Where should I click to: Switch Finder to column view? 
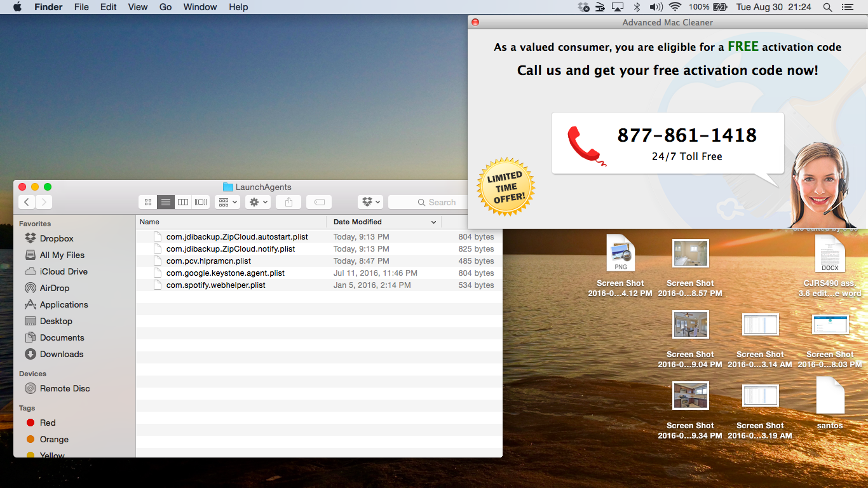pyautogui.click(x=183, y=202)
